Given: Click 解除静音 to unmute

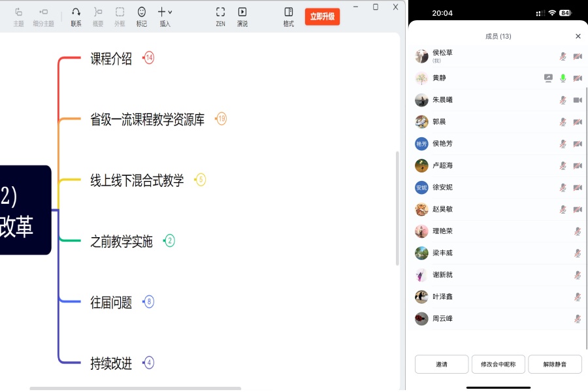Looking at the screenshot, I should (555, 365).
